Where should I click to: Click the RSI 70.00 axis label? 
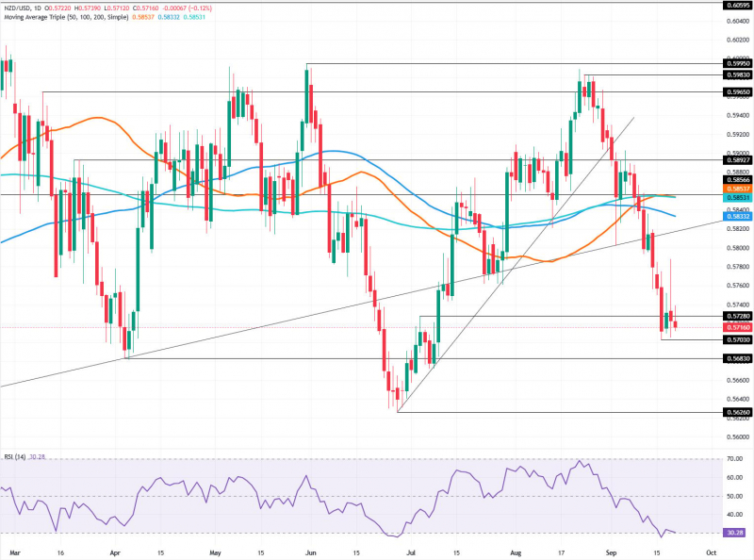(x=734, y=459)
